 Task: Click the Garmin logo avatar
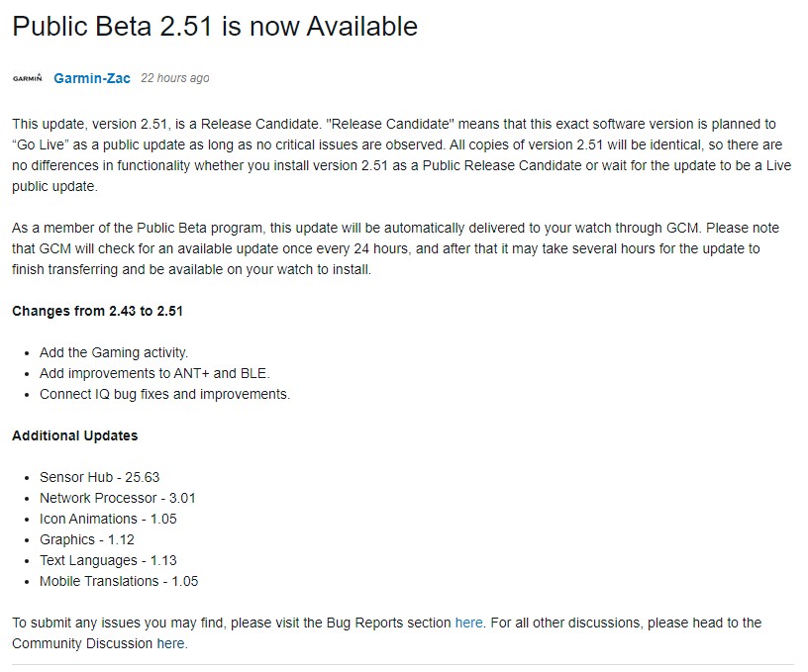27,78
